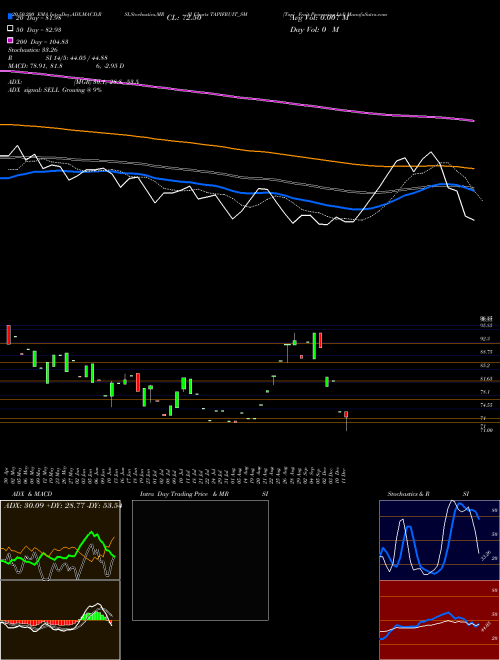Click the first tall red candlestick
500x660 pixels.
click(x=8, y=335)
